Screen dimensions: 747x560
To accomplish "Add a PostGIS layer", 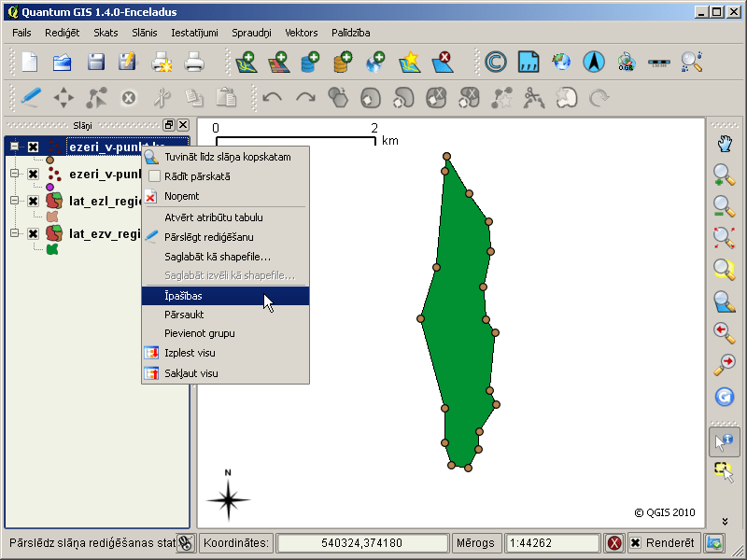I will [310, 63].
